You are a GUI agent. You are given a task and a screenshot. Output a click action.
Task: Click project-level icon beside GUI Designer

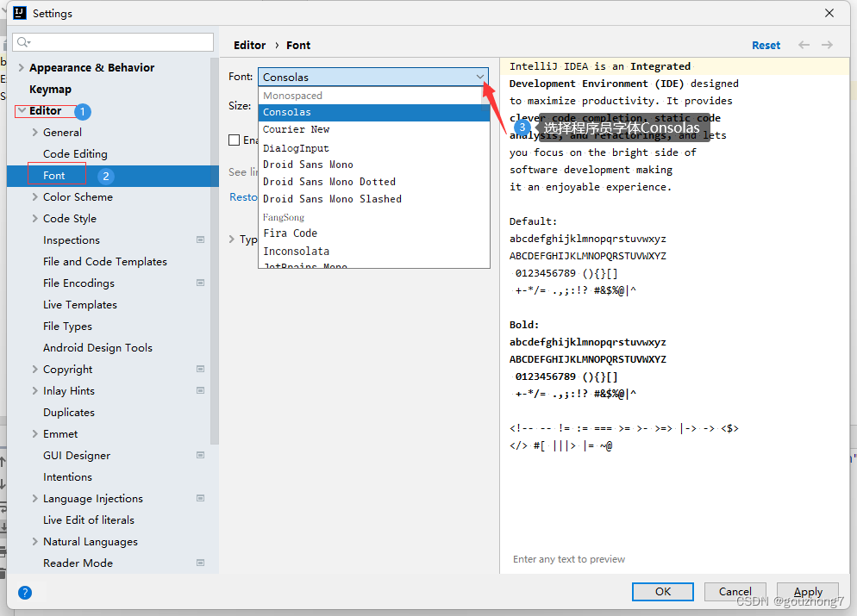click(x=201, y=455)
